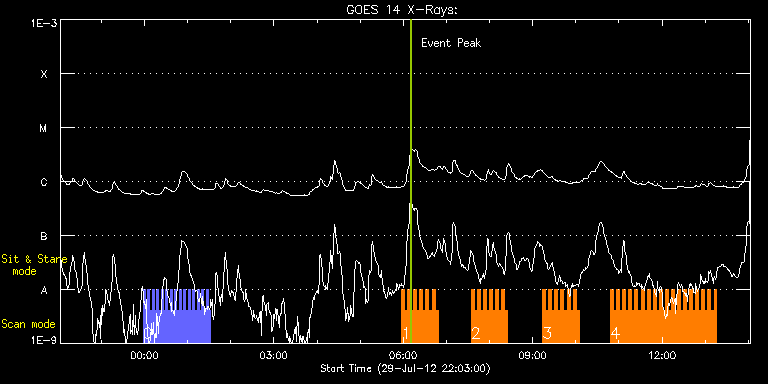This screenshot has width=768, height=384.
Task: Select the blue observation block 0
Action: pos(177,316)
